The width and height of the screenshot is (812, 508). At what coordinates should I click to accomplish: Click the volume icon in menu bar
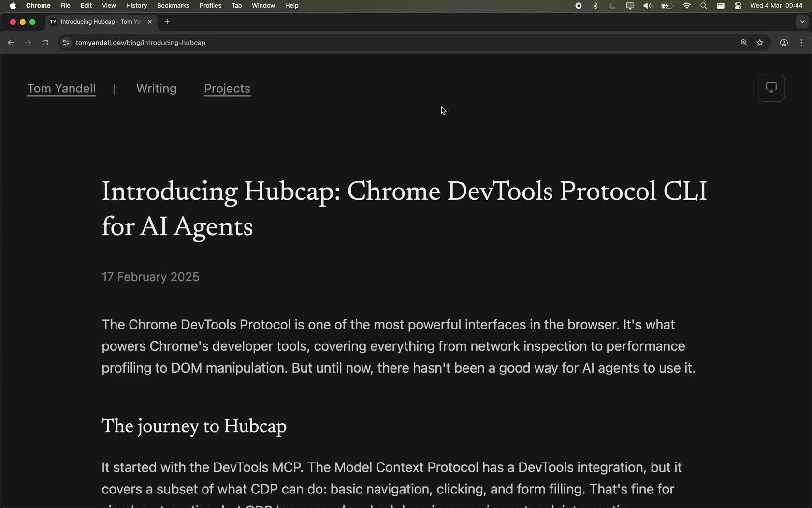(647, 6)
